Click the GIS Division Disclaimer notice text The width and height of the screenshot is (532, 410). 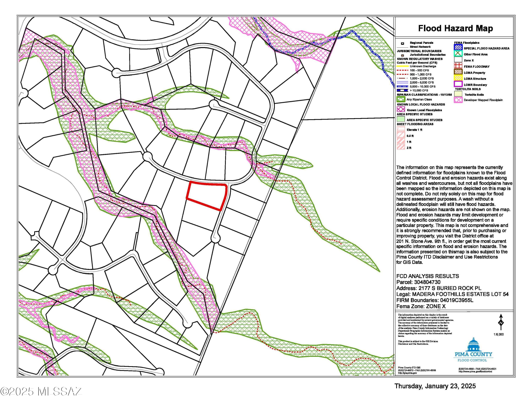click(x=418, y=342)
